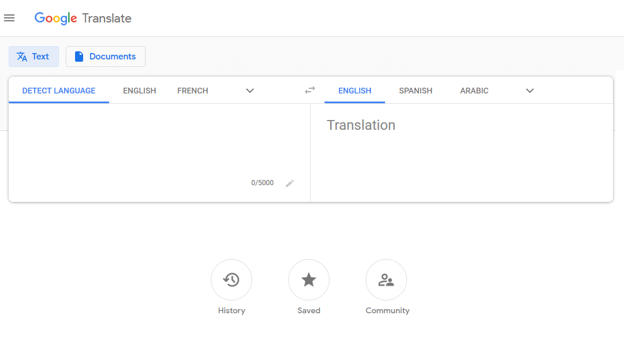The width and height of the screenshot is (624, 364).
Task: Open the Community people icon
Action: coord(386,280)
